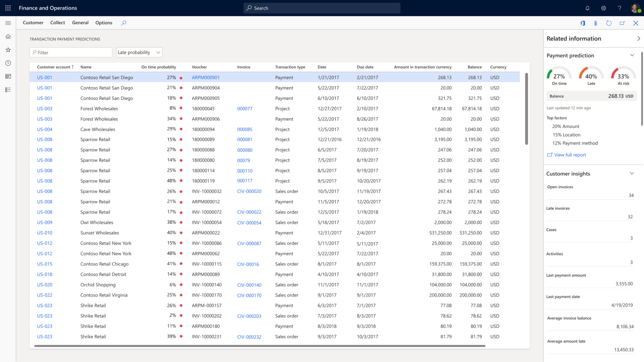The width and height of the screenshot is (644, 362).
Task: Click voucher INV-10000140 cell
Action: 207,285
